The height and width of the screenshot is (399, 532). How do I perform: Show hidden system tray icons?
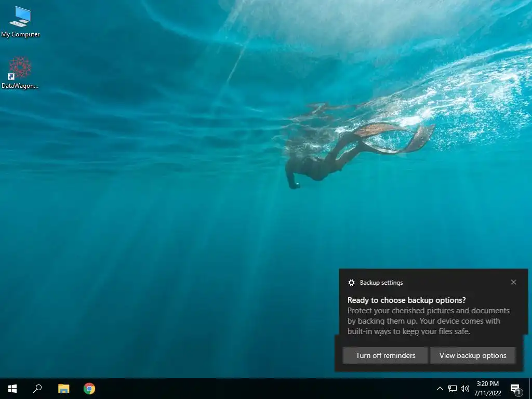[x=440, y=389]
